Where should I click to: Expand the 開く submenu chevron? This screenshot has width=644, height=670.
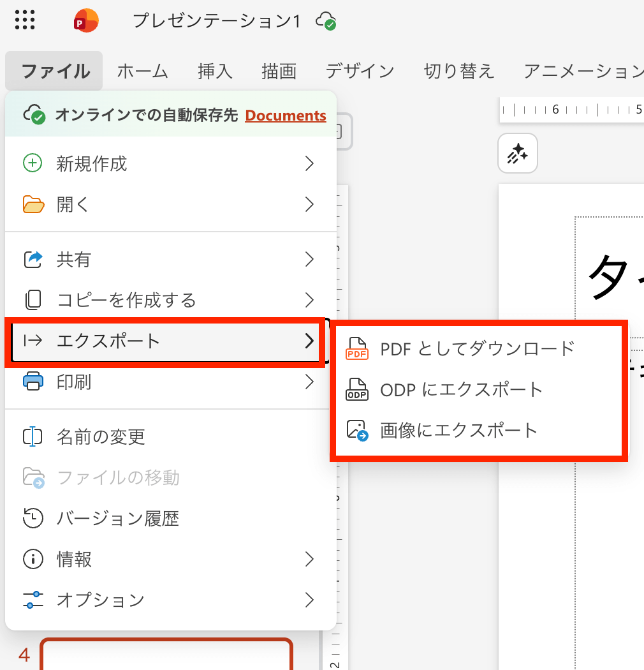click(309, 204)
